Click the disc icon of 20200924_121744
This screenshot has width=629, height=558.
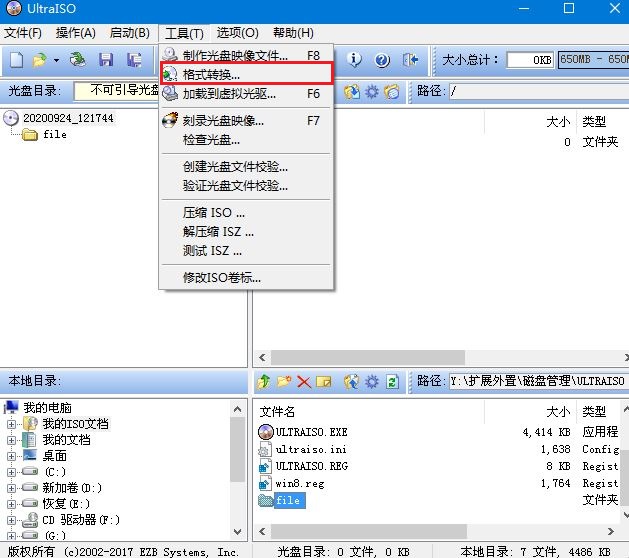(11, 118)
